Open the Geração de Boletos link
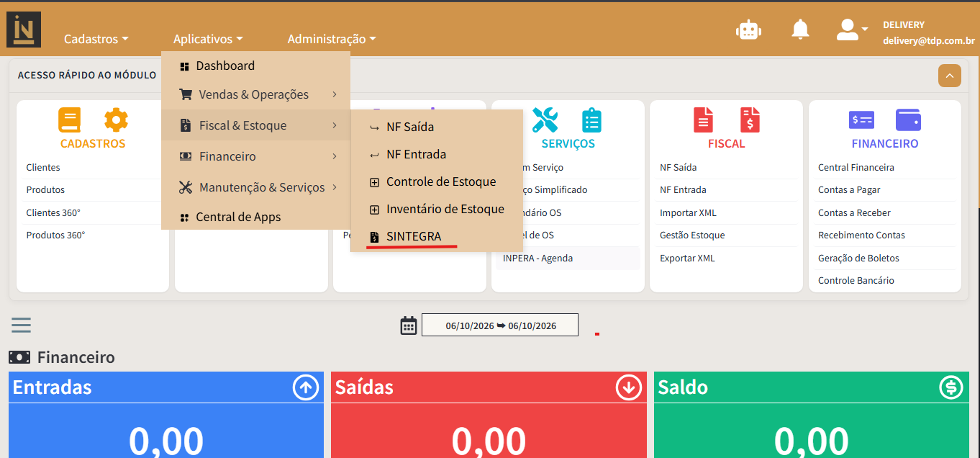 [858, 258]
